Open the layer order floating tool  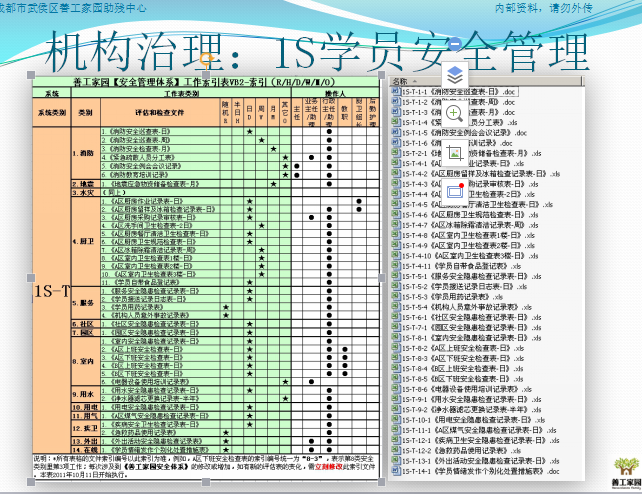[x=455, y=75]
